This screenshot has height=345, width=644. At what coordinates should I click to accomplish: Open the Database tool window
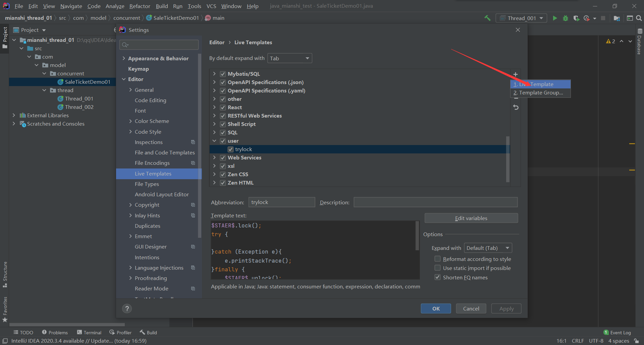(639, 42)
